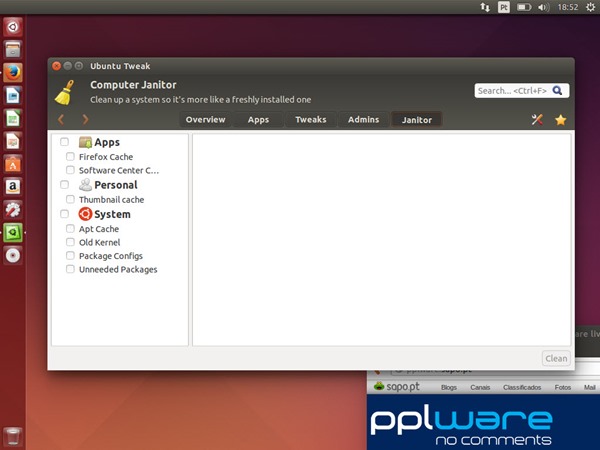Open System Settings from the dock
The height and width of the screenshot is (450, 600).
click(13, 210)
